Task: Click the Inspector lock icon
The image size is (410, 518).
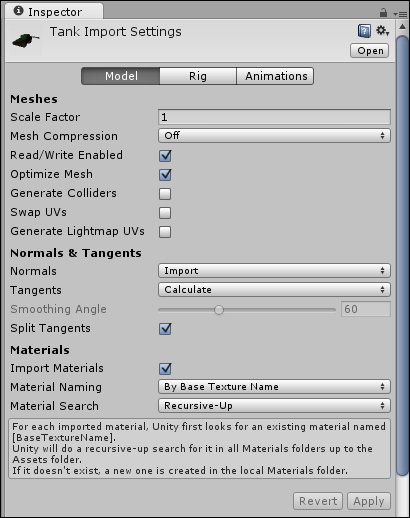Action: pyautogui.click(x=383, y=13)
